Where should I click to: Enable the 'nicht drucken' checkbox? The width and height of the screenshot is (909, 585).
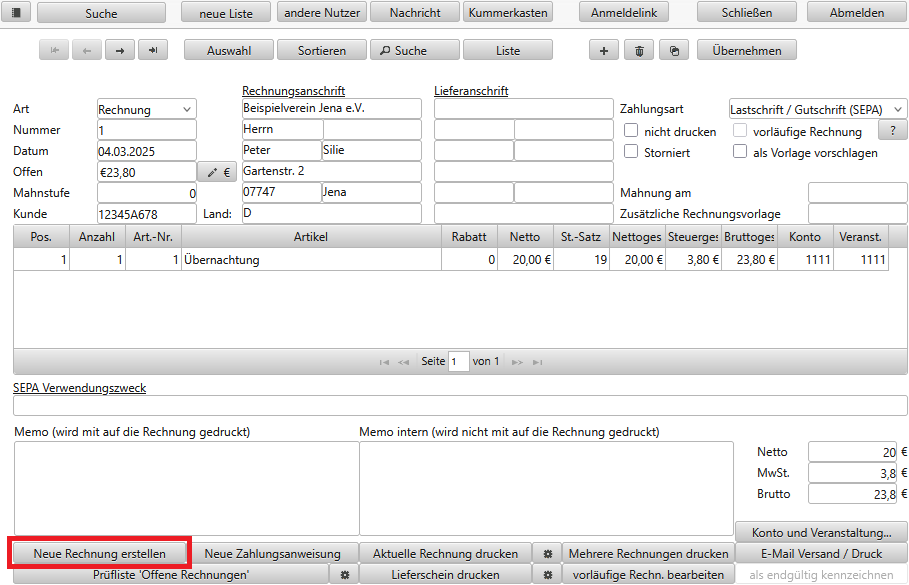point(631,131)
